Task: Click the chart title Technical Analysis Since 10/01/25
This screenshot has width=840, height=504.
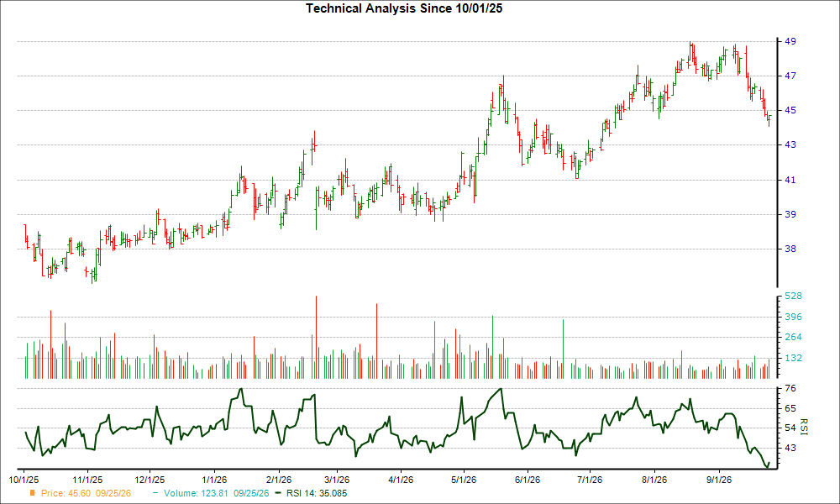Action: [x=404, y=8]
